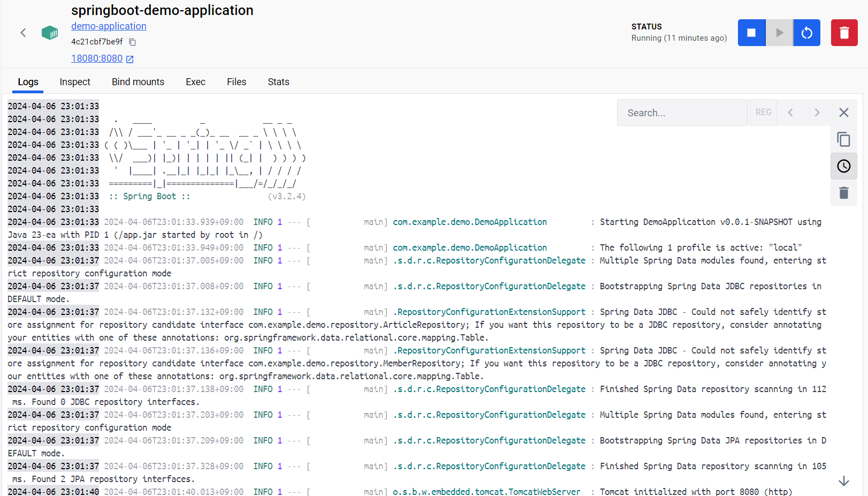Click the Tomcat initialized with port 8080 log message

coord(696,492)
